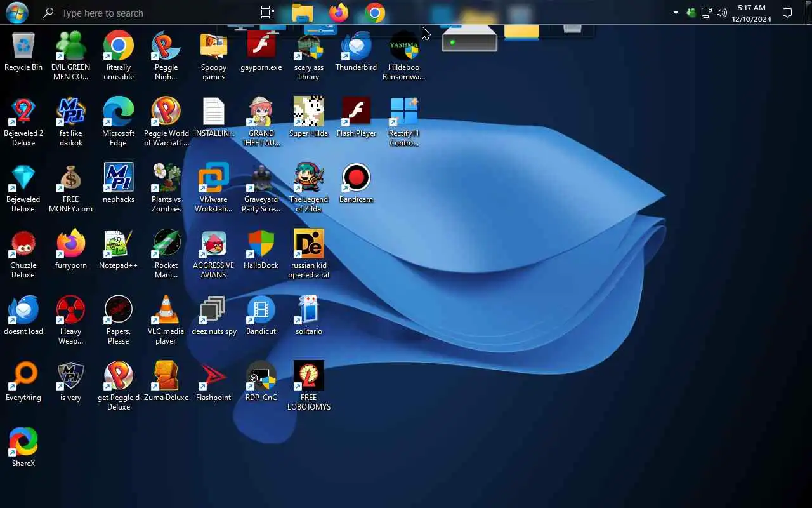
Task: Open the network status tray icon
Action: (x=707, y=13)
